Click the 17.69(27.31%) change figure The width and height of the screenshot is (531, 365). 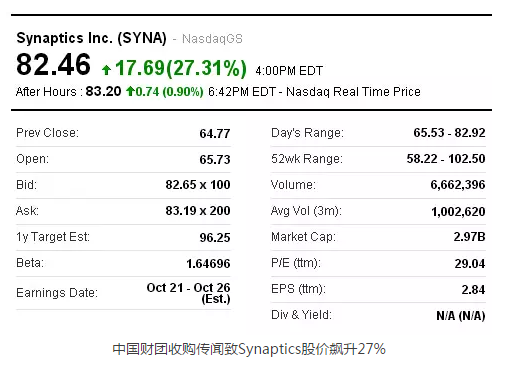point(181,68)
